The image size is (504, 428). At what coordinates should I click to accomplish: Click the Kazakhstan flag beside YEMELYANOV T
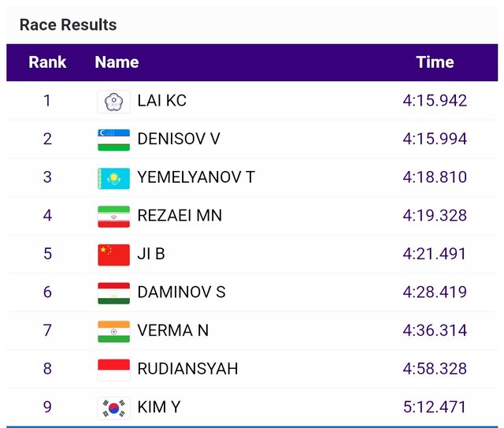[x=113, y=178]
